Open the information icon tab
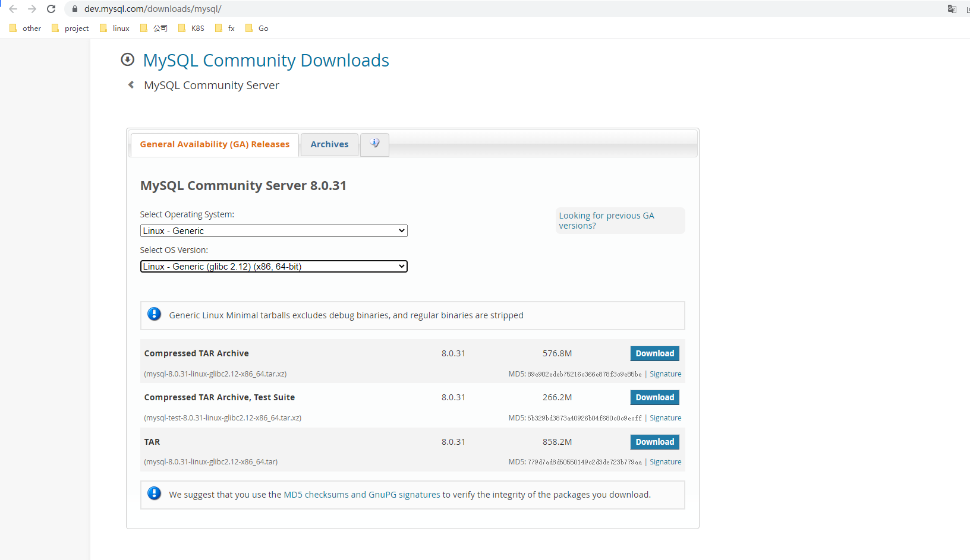This screenshot has height=560, width=970. tap(374, 144)
